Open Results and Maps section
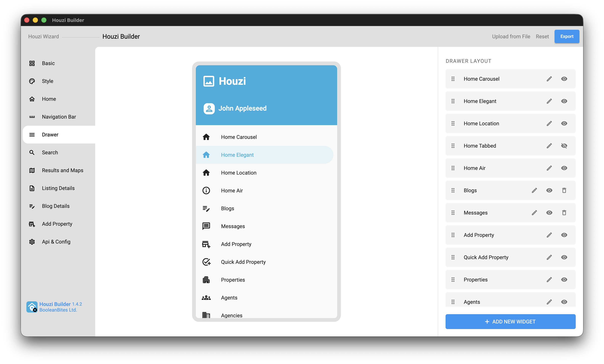The height and width of the screenshot is (364, 604). click(59, 170)
